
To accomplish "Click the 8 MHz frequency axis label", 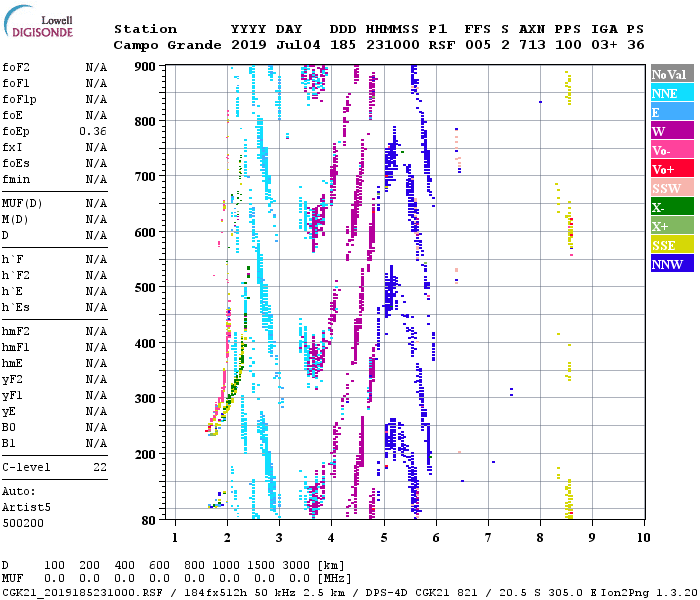I will (x=540, y=538).
